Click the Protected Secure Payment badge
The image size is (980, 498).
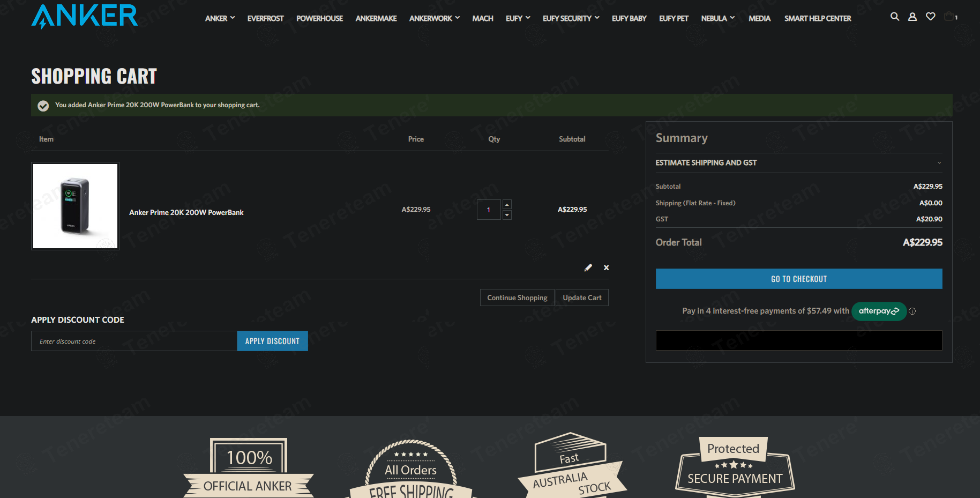click(x=735, y=467)
